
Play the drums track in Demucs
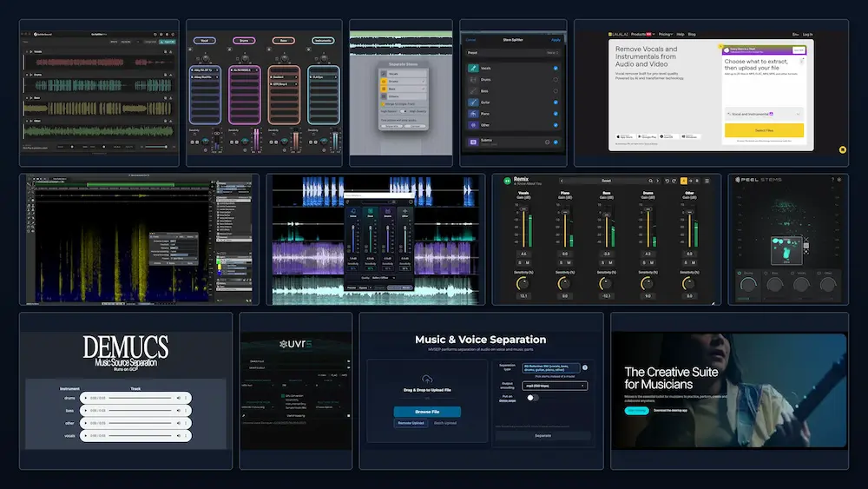tap(85, 398)
